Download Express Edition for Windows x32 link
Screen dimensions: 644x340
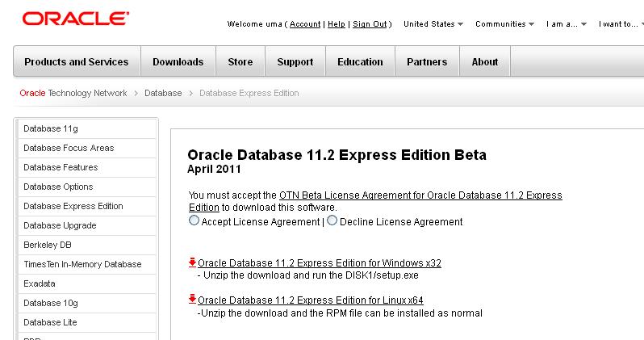(320, 263)
